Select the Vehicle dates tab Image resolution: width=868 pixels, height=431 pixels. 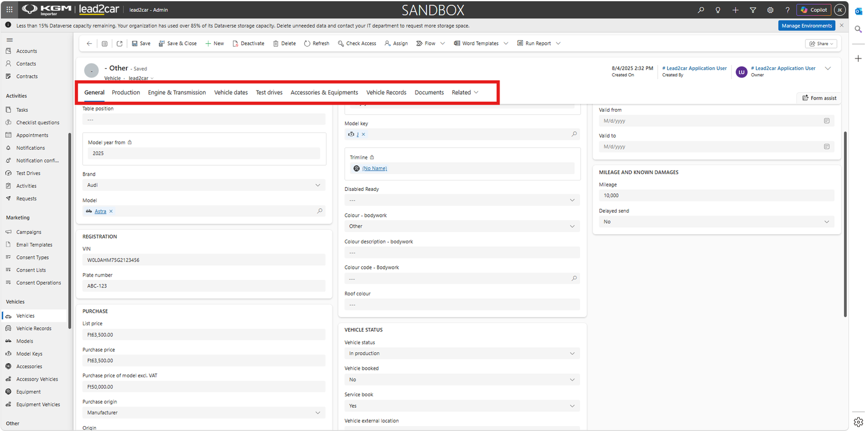coord(231,93)
